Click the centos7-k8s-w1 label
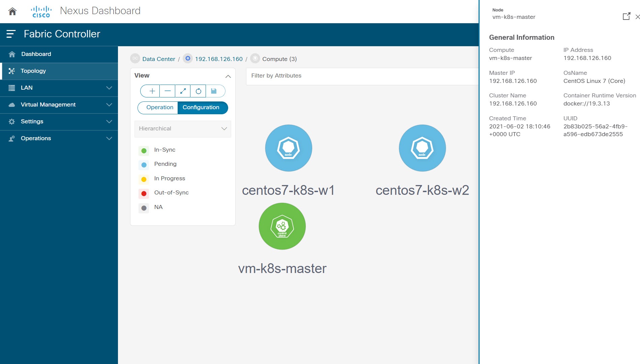 point(288,190)
